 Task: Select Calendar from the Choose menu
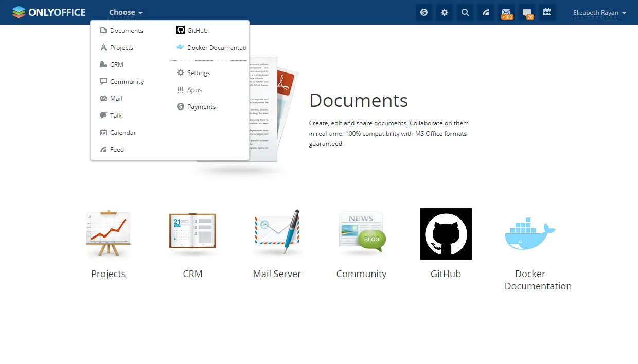[x=118, y=133]
